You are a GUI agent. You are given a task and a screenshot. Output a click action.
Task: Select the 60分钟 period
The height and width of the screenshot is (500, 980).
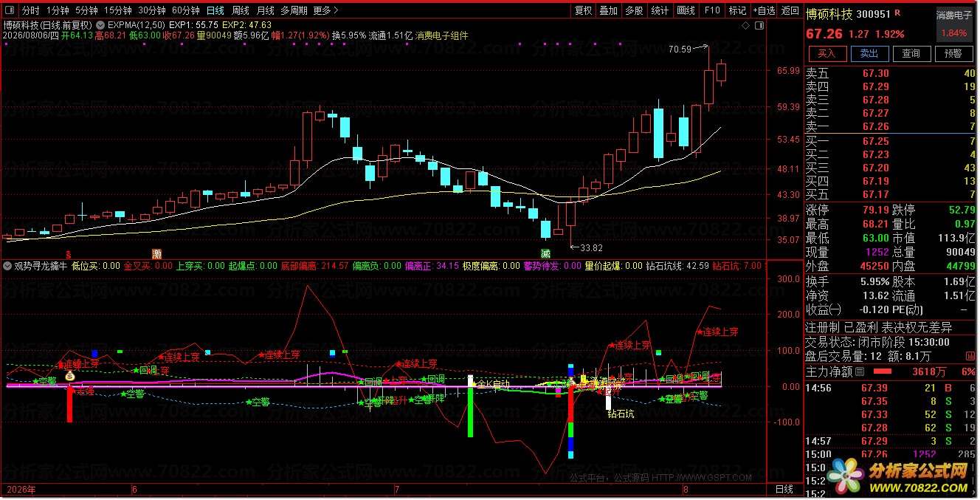[x=186, y=10]
